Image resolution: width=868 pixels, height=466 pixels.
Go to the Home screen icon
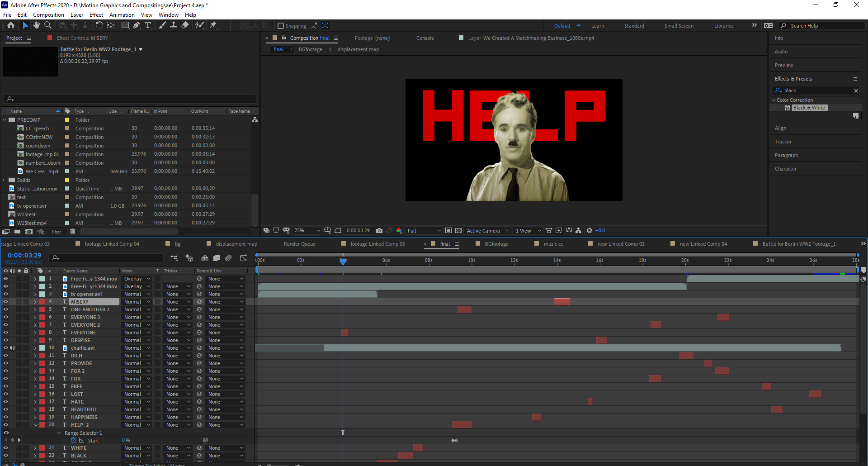pos(11,25)
